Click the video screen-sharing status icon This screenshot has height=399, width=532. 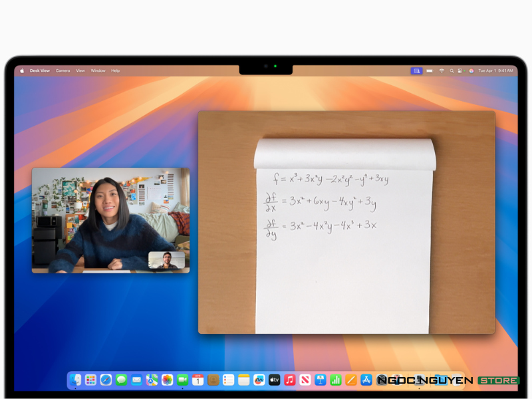pyautogui.click(x=416, y=70)
